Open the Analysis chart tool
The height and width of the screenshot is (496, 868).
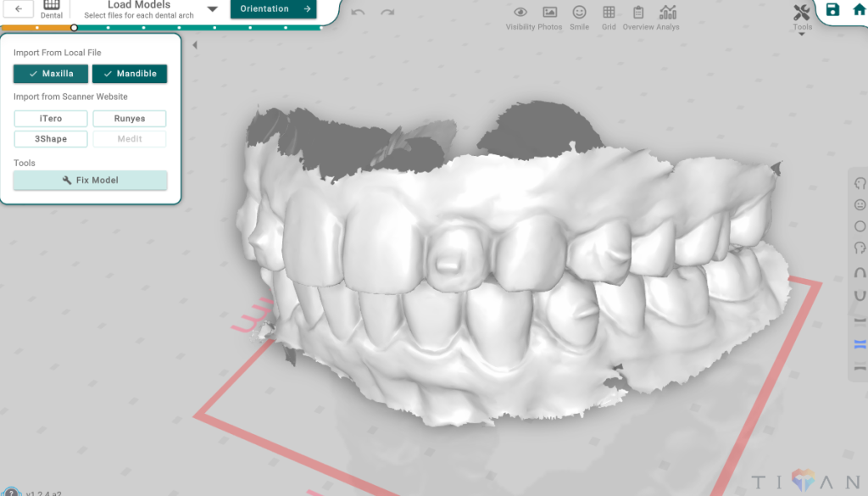click(x=668, y=16)
